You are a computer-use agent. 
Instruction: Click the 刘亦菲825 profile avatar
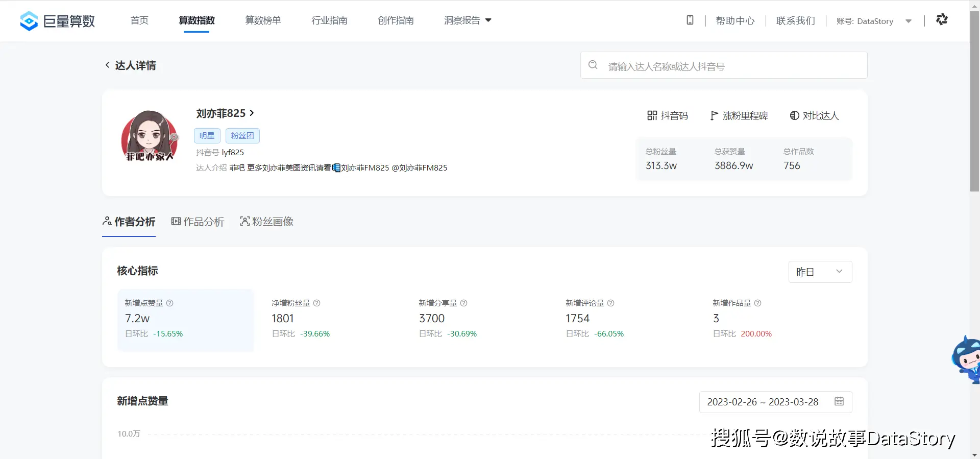click(x=150, y=136)
